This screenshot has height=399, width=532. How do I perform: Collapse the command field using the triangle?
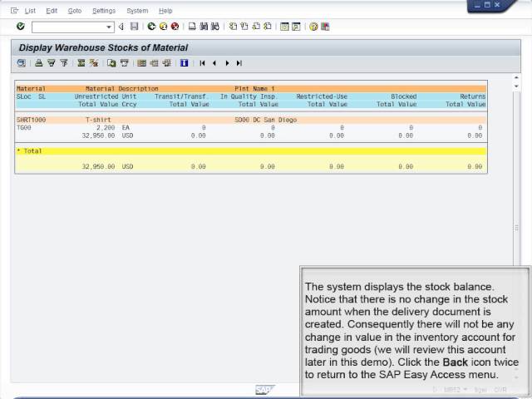[x=121, y=27]
